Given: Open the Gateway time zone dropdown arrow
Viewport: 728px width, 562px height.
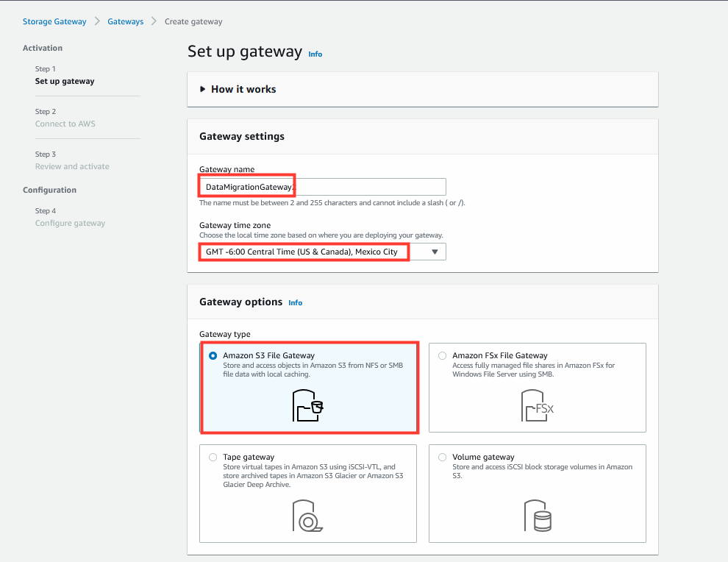Looking at the screenshot, I should [x=435, y=252].
